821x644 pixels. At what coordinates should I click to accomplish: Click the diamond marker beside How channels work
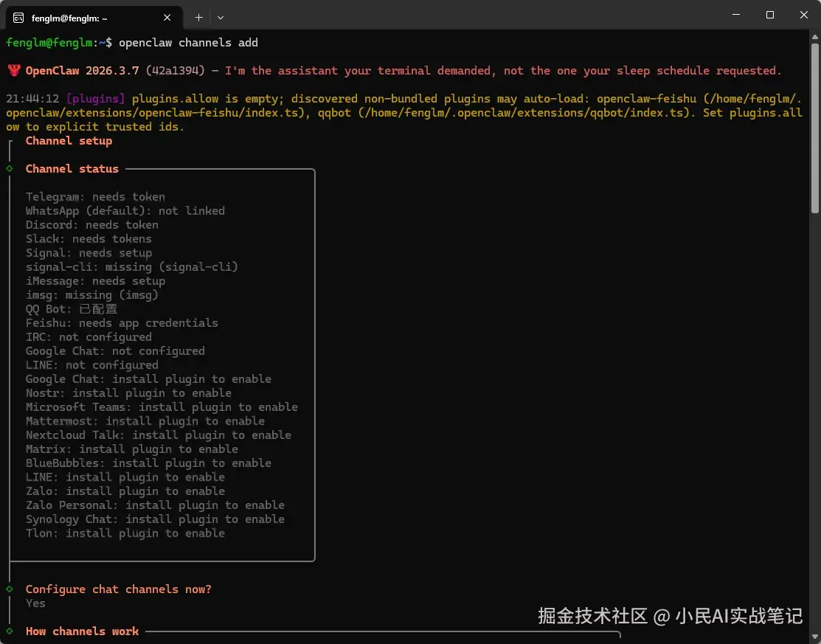pos(10,631)
